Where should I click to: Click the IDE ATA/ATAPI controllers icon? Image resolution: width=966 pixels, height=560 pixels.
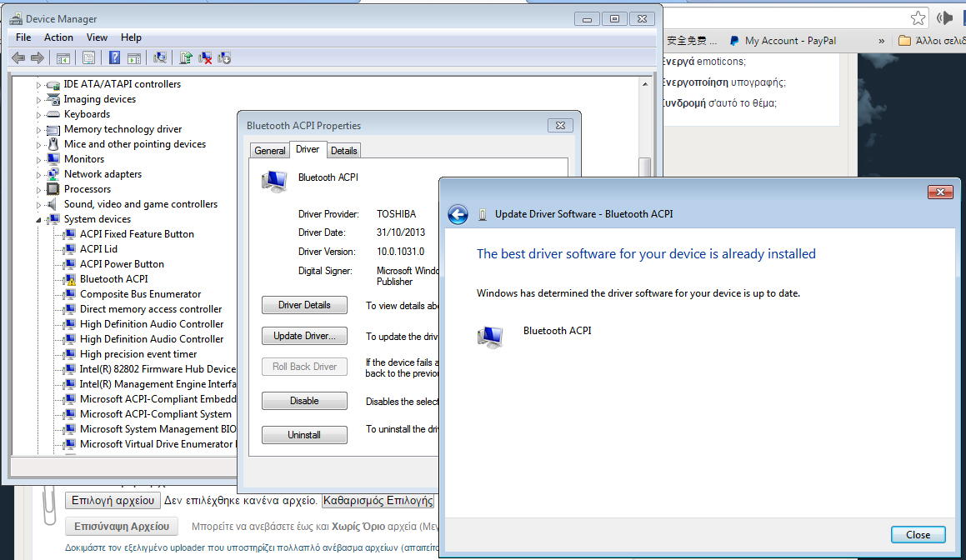[53, 84]
